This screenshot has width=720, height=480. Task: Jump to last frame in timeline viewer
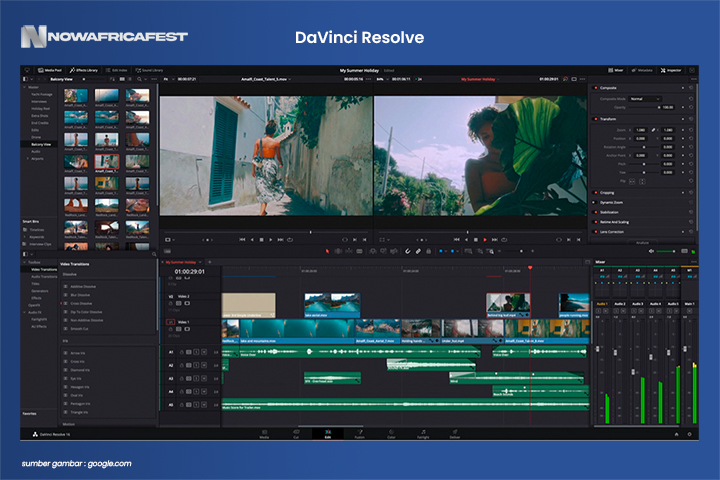click(x=495, y=240)
